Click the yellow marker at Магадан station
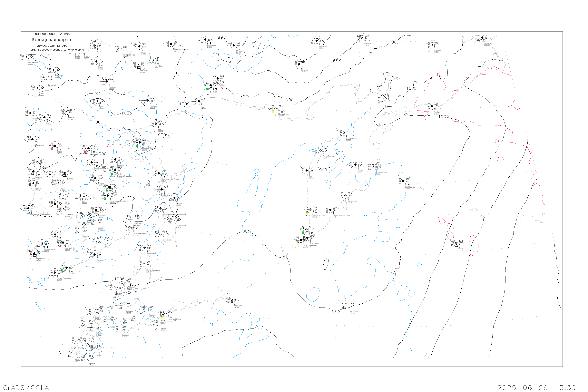588x392 pixels. [x=273, y=112]
